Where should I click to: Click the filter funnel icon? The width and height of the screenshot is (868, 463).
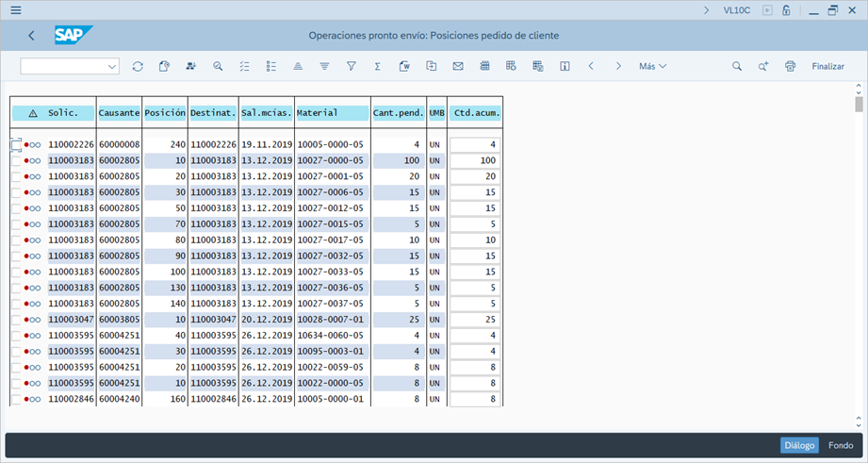point(351,67)
